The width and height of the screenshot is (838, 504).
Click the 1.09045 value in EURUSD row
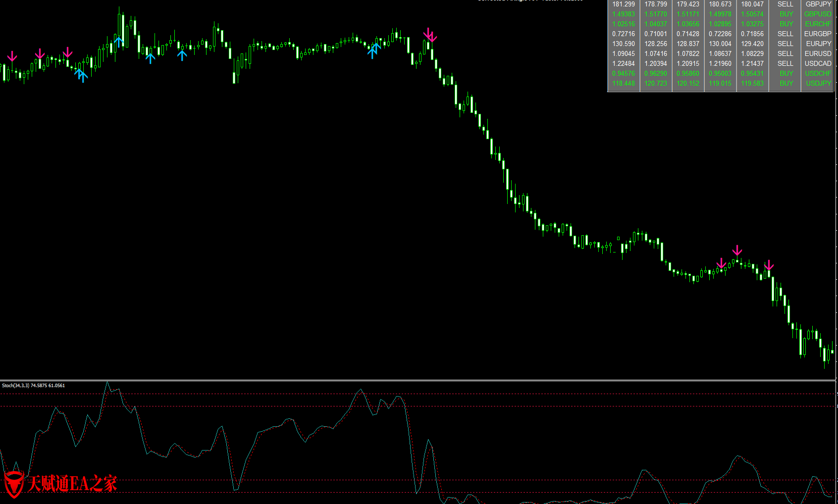(623, 53)
